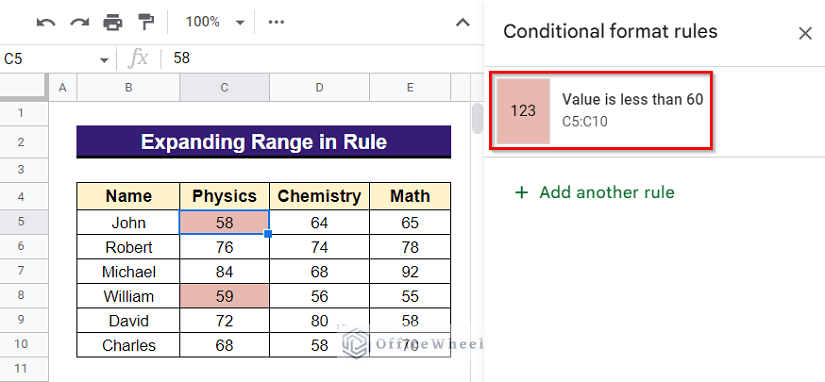The width and height of the screenshot is (825, 382).
Task: Click the vertical scrollbar thumb of the sheet
Action: [477, 118]
